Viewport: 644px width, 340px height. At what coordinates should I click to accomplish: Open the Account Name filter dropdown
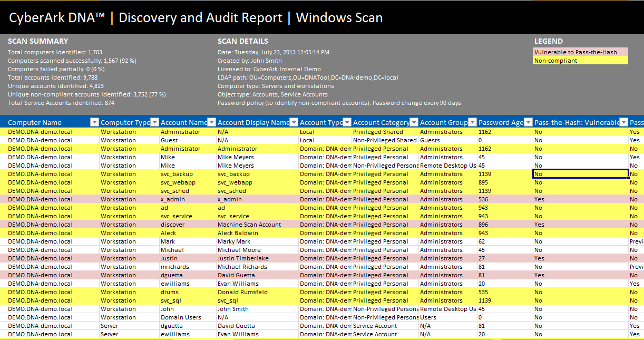tap(211, 122)
